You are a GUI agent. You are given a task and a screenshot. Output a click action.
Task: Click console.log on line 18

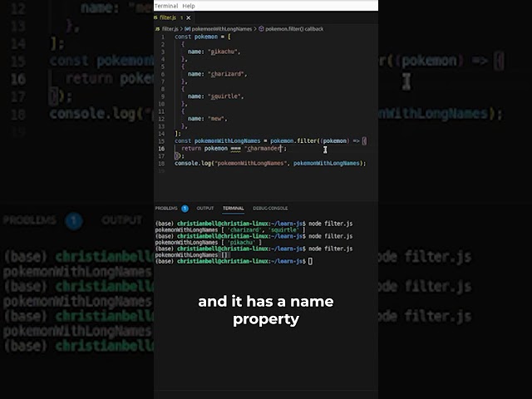pos(193,163)
